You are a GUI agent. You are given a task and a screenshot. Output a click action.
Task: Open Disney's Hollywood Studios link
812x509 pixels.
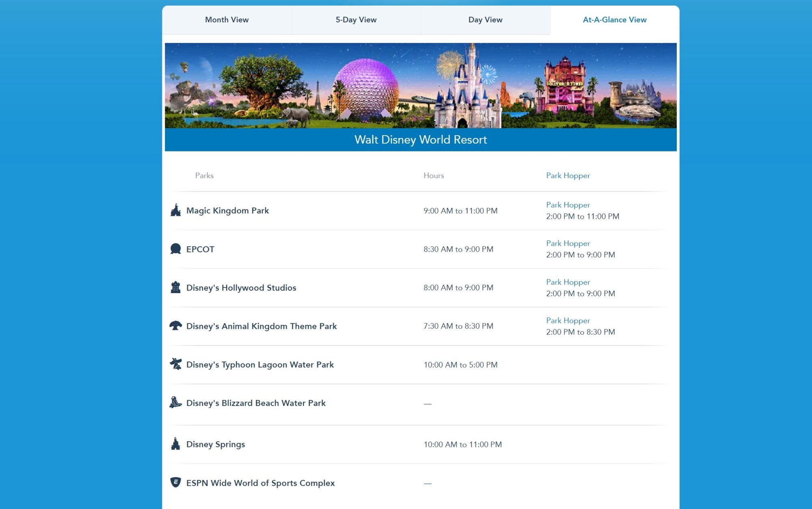click(241, 288)
